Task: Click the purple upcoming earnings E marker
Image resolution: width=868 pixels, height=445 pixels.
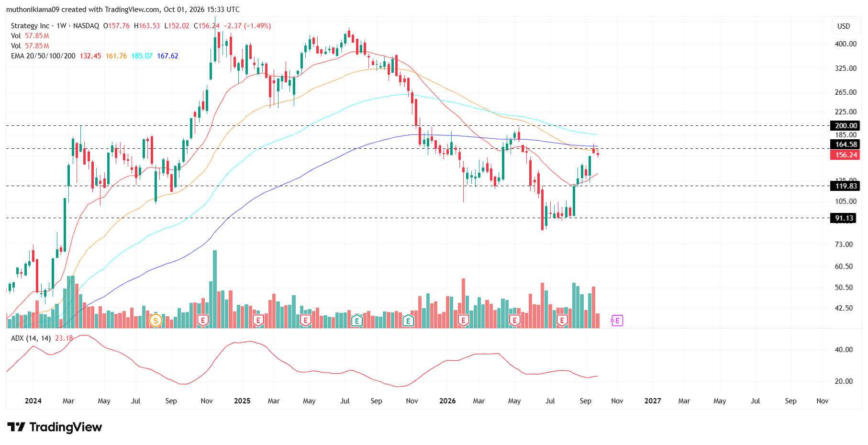Action: [617, 321]
